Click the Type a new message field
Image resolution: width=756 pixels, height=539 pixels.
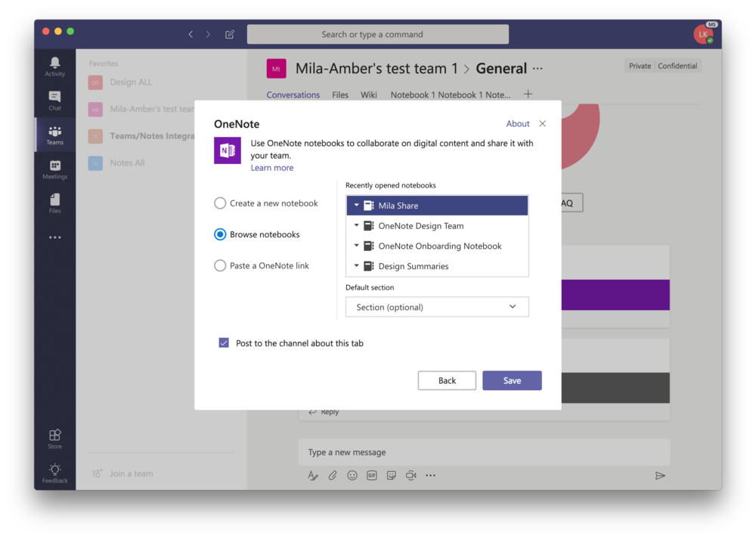tap(484, 452)
